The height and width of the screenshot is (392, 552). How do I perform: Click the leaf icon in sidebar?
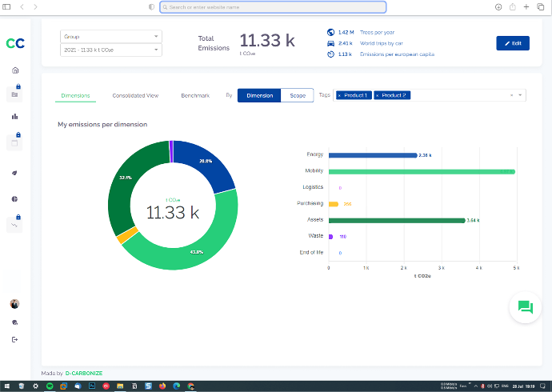coord(14,173)
